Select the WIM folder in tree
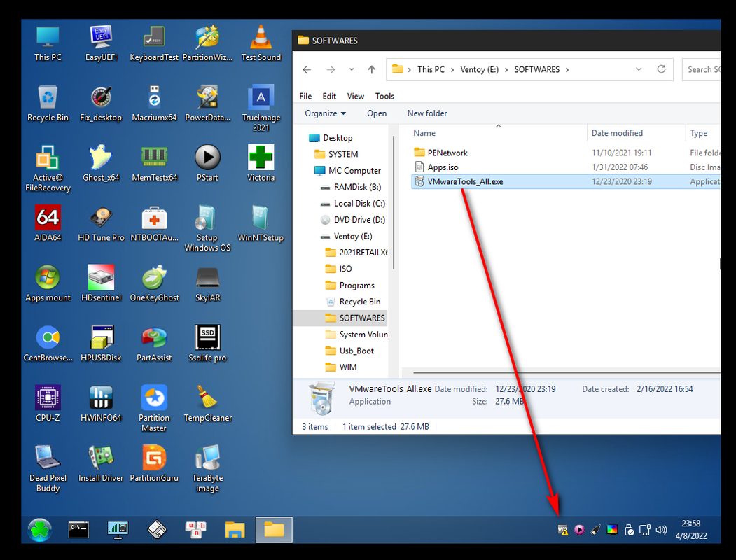Screen dimensions: 736x560 tap(348, 367)
